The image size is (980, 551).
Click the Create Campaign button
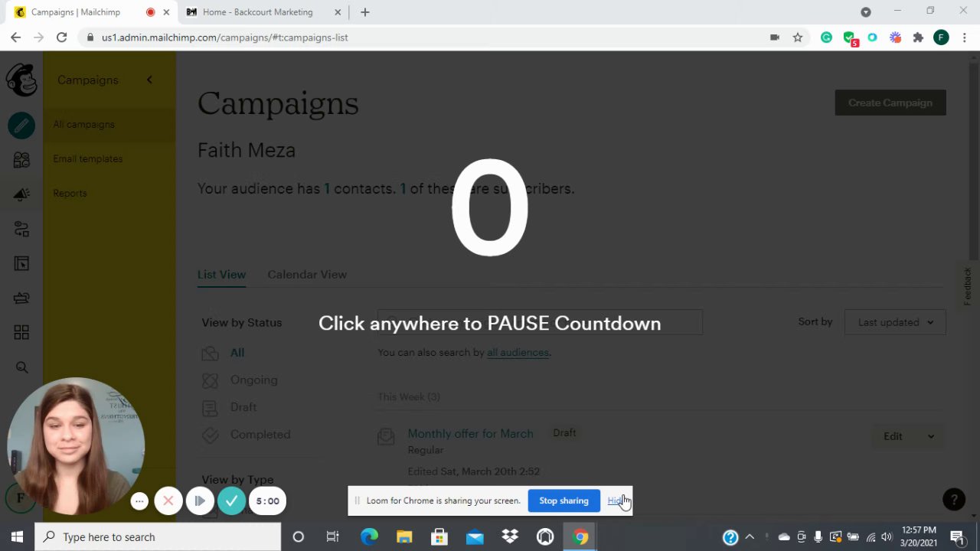[890, 103]
